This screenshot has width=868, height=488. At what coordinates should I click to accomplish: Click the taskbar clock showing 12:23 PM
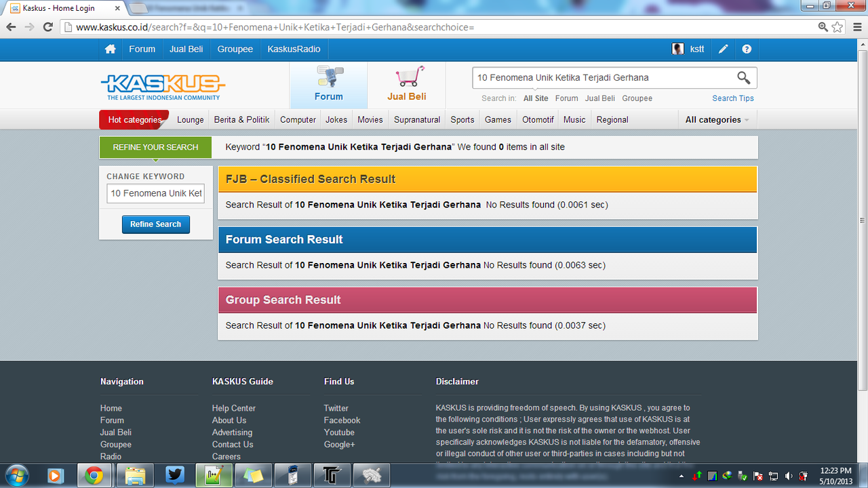[835, 476]
